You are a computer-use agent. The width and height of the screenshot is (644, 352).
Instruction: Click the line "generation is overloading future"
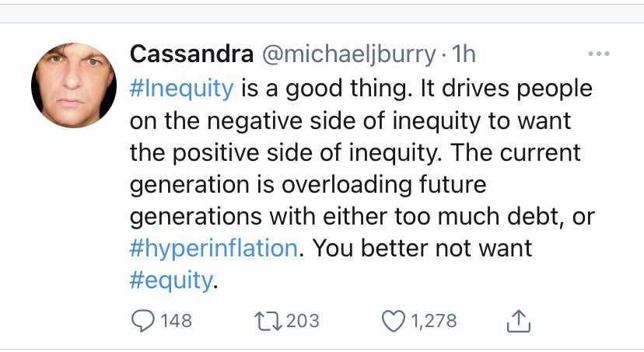point(307,184)
